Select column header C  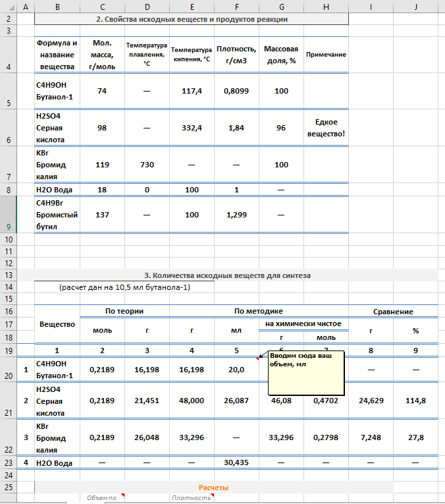101,6
